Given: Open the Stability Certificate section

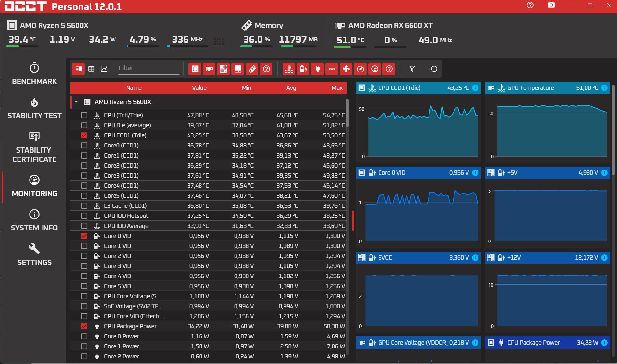Looking at the screenshot, I should 34,147.
